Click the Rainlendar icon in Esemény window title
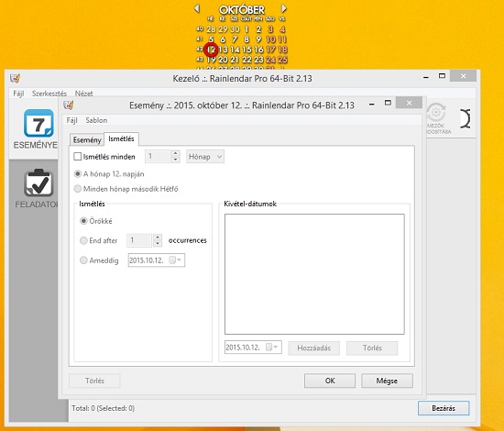This screenshot has width=504, height=431. point(69,105)
